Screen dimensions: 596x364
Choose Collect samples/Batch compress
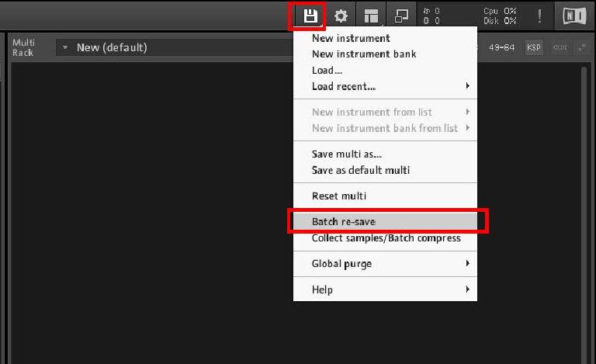pos(385,237)
